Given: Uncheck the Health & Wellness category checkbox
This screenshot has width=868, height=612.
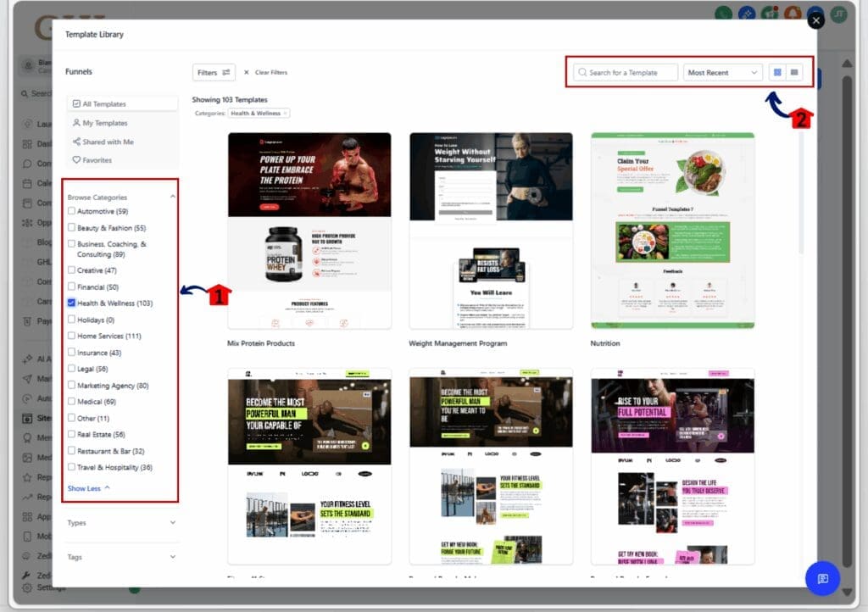Looking at the screenshot, I should click(x=70, y=303).
